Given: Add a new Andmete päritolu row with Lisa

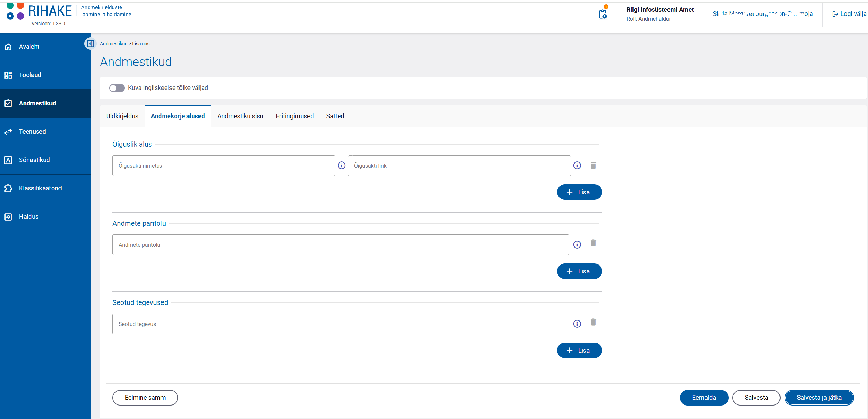Looking at the screenshot, I should coord(579,271).
